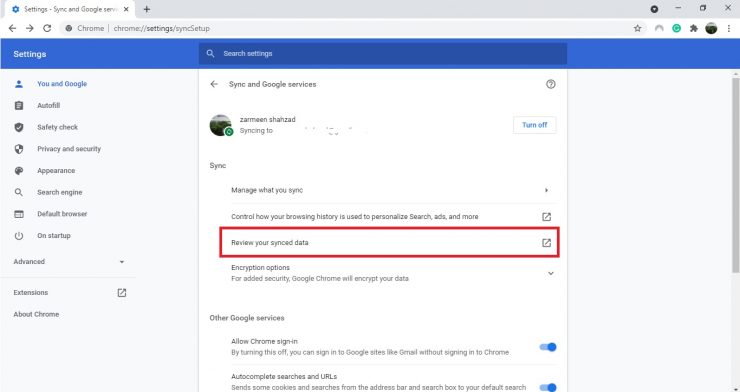Open a new tab with plus icon

(x=147, y=9)
